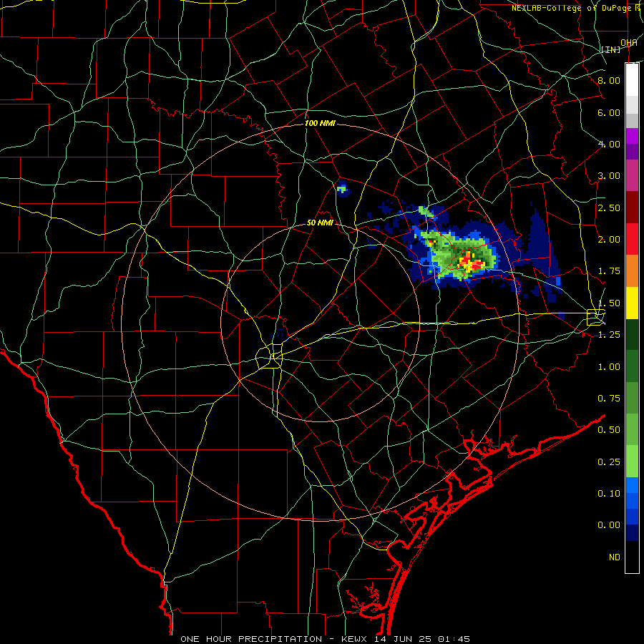Click the '8.00' scale label
The image size is (644, 644).
[x=609, y=80]
